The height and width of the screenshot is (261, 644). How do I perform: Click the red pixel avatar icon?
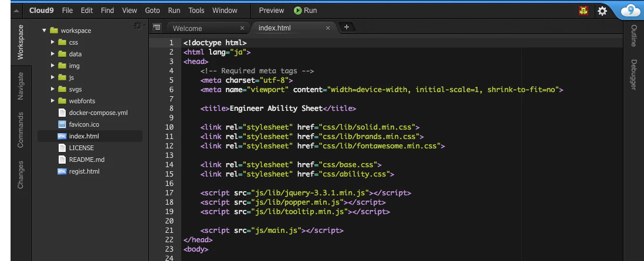point(583,11)
